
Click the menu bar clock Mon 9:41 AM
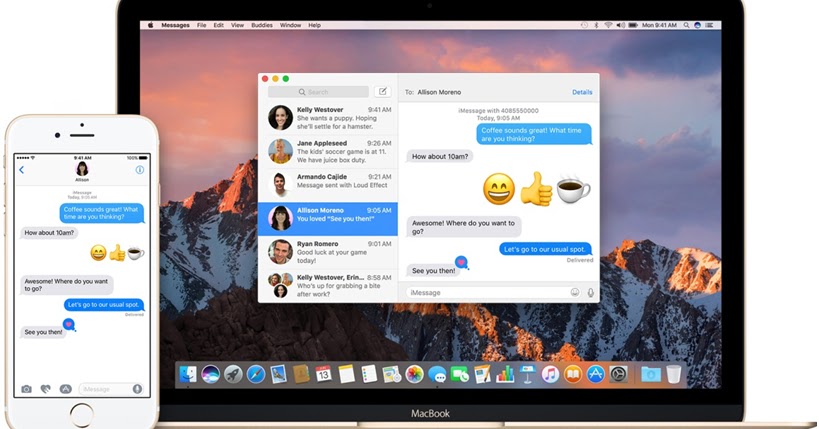pyautogui.click(x=659, y=25)
